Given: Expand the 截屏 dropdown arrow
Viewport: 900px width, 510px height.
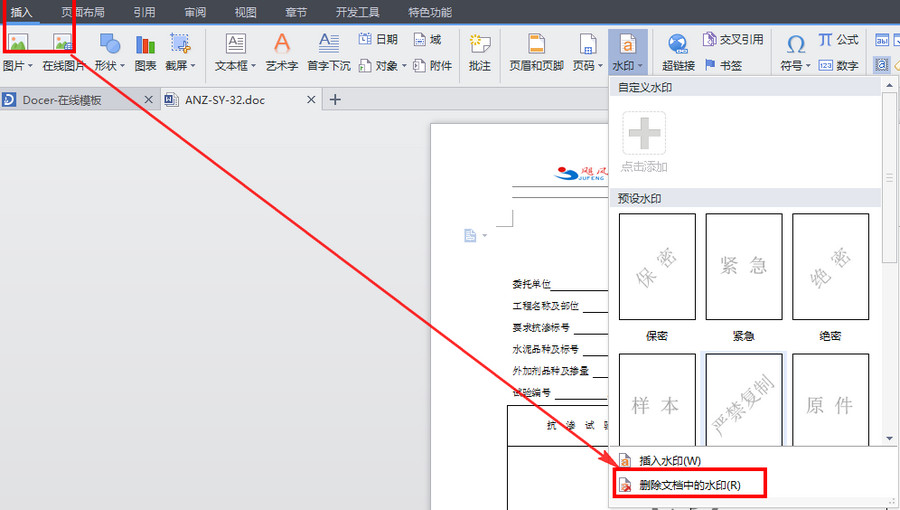Looking at the screenshot, I should point(193,65).
